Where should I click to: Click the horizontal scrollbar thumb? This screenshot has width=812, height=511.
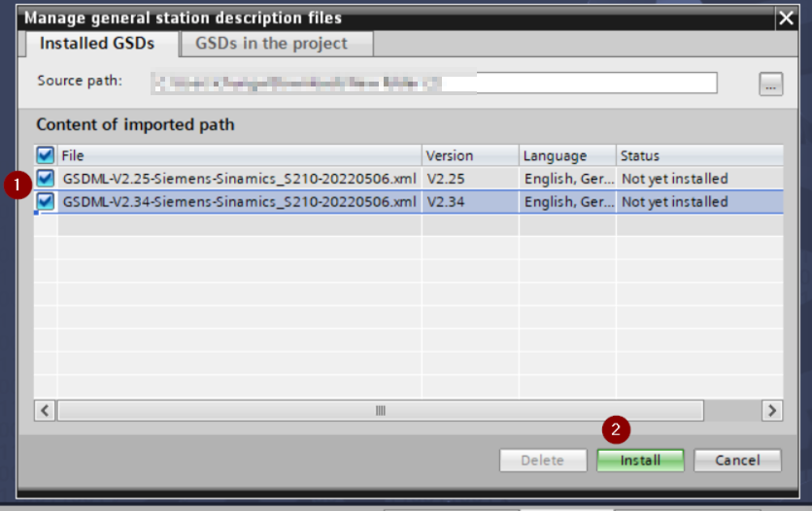[381, 411]
